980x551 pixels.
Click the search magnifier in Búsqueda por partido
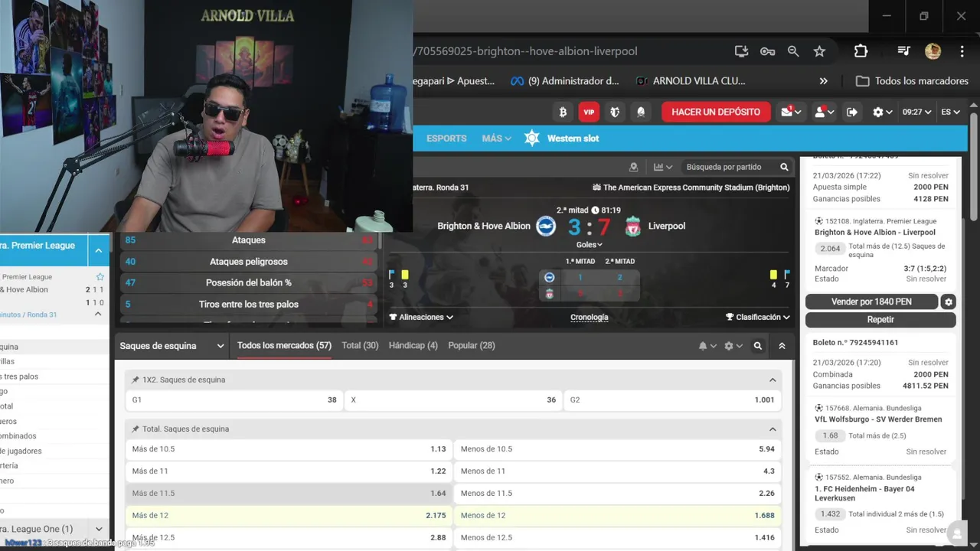point(784,167)
